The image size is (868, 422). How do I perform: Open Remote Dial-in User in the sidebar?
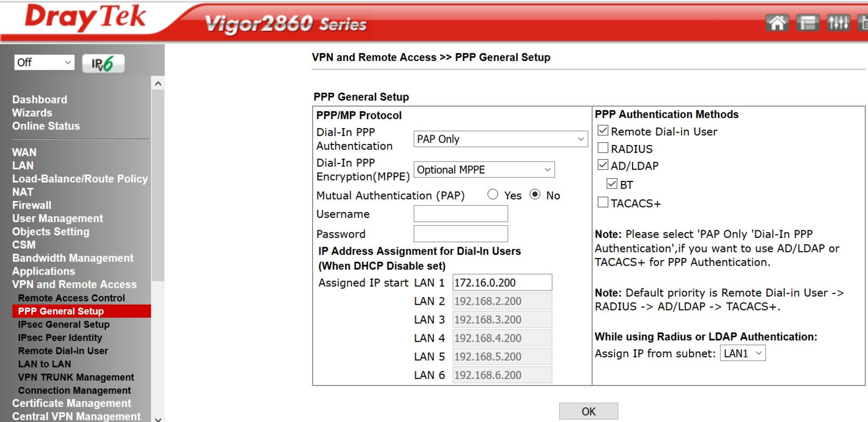click(63, 351)
